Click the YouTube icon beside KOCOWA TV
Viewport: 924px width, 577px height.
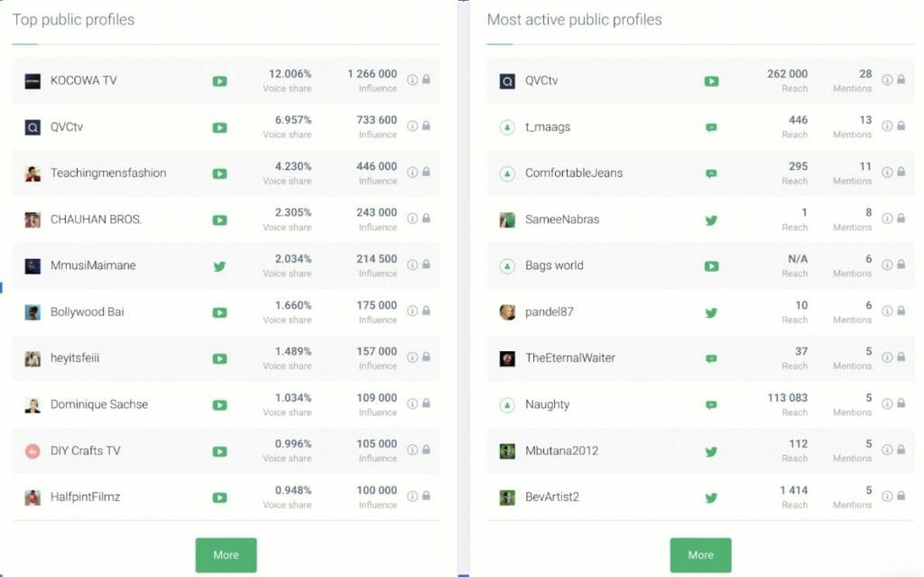coord(219,81)
